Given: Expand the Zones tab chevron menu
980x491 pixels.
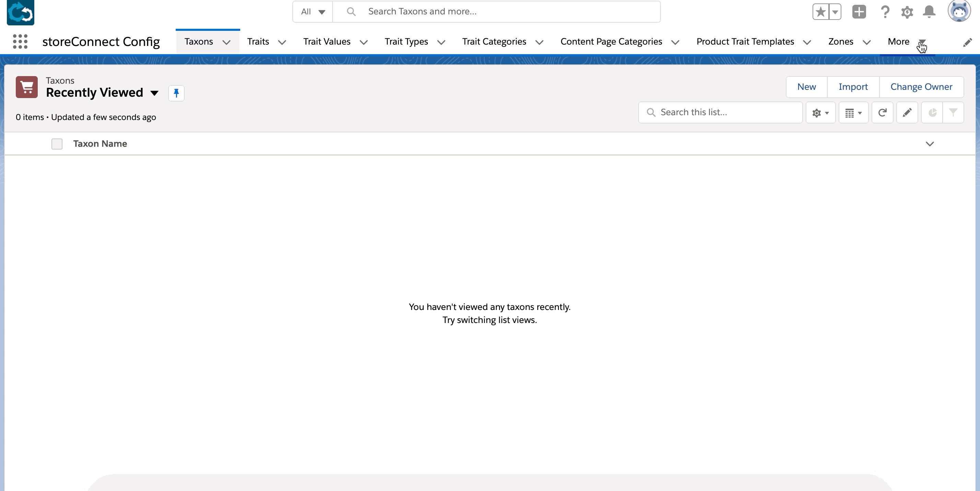Looking at the screenshot, I should [x=867, y=42].
